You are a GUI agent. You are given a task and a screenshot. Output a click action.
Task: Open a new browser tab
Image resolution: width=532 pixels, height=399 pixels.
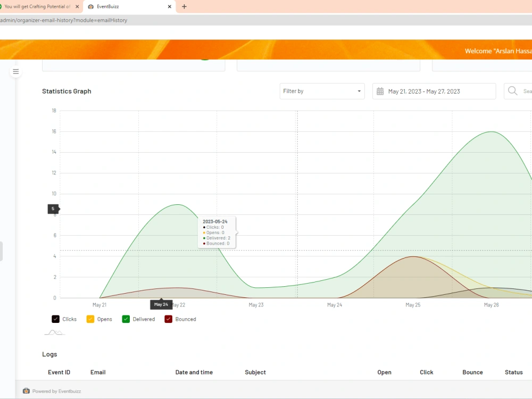click(184, 6)
